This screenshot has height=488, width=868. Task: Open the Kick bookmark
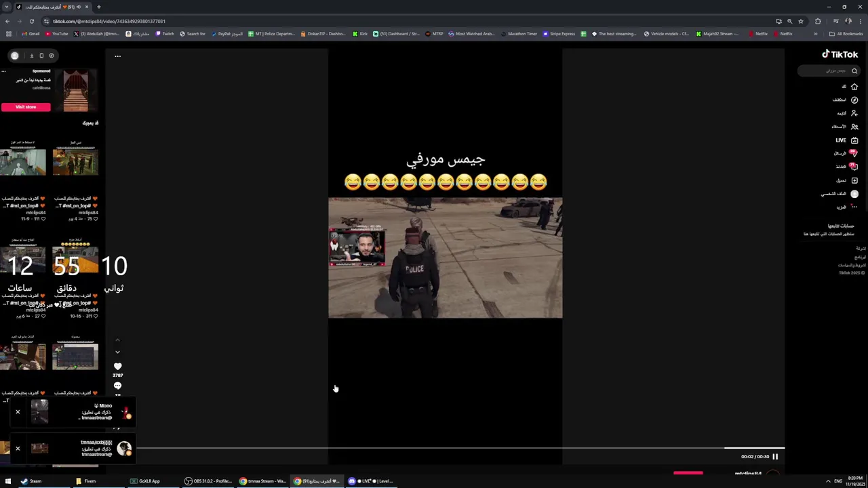coord(360,34)
